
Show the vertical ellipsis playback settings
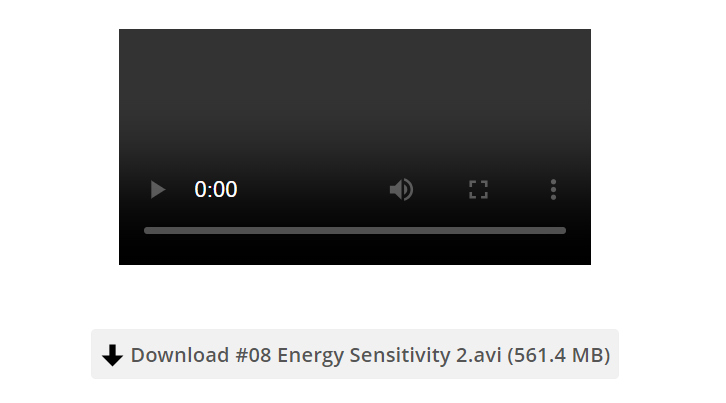coord(553,189)
